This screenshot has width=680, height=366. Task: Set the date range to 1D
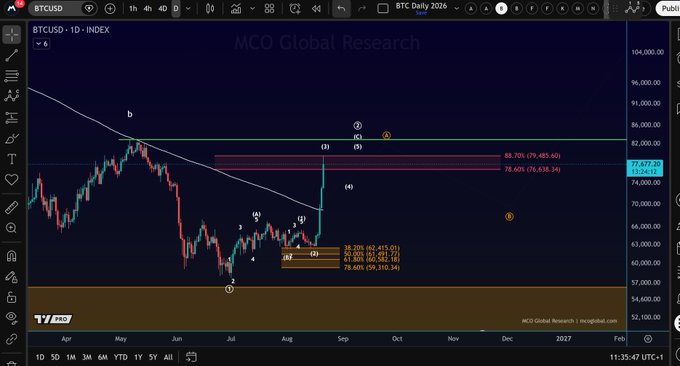40,357
